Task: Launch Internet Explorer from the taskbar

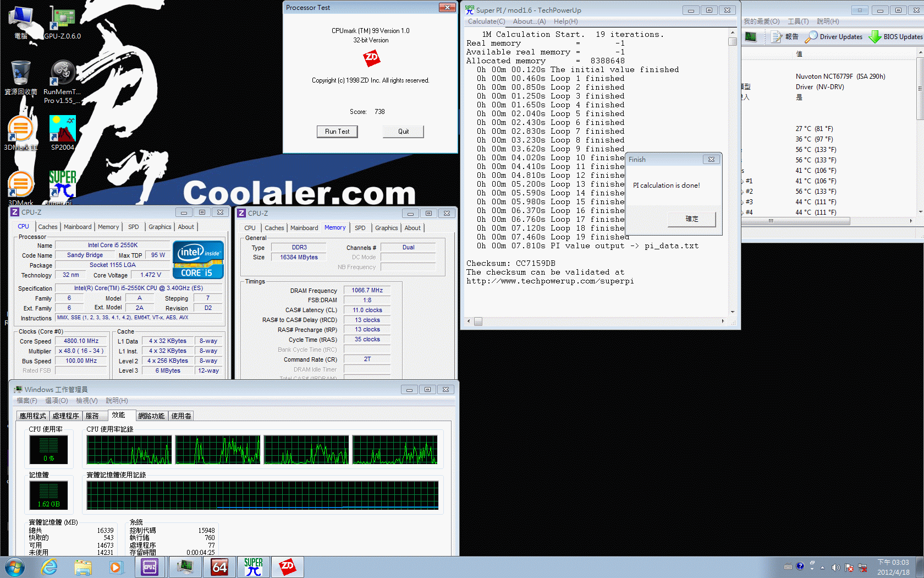Action: [49, 567]
